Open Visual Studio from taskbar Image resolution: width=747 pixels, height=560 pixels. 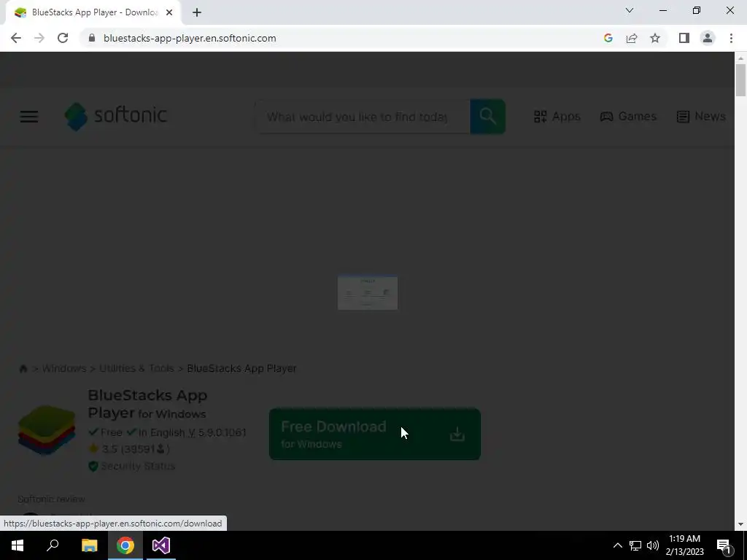click(161, 545)
